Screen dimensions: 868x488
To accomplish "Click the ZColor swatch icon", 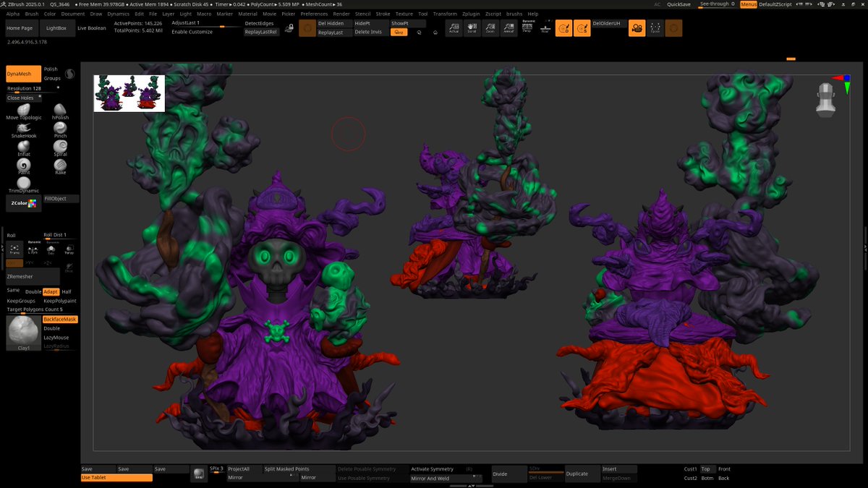I will (24, 204).
